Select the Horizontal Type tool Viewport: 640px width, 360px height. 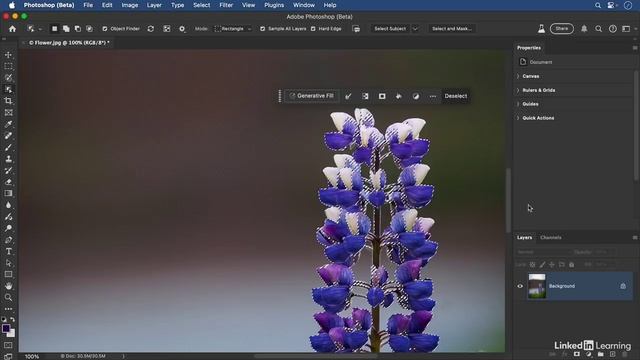(x=9, y=251)
